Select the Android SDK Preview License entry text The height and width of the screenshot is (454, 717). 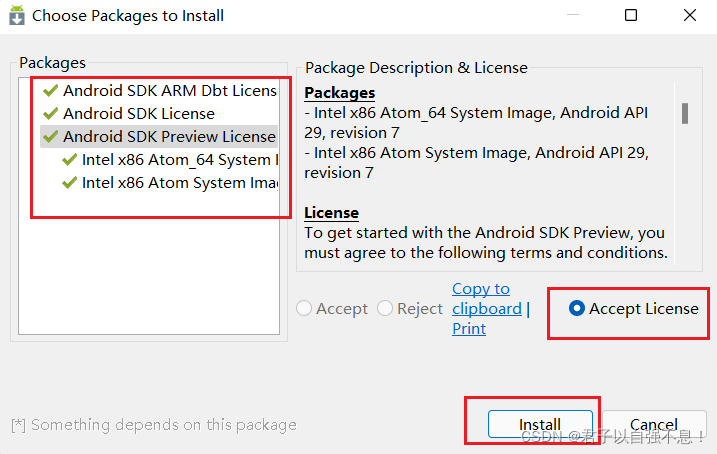tap(168, 136)
